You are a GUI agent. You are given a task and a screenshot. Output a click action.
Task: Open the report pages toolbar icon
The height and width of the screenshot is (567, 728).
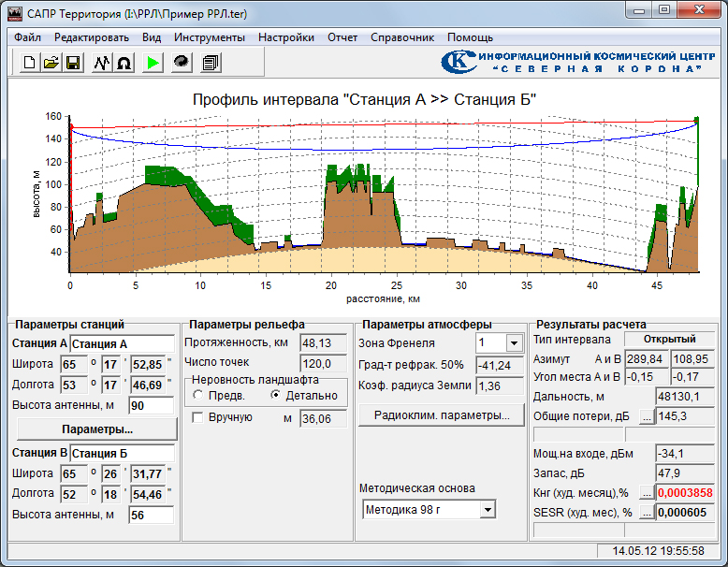pos(211,63)
